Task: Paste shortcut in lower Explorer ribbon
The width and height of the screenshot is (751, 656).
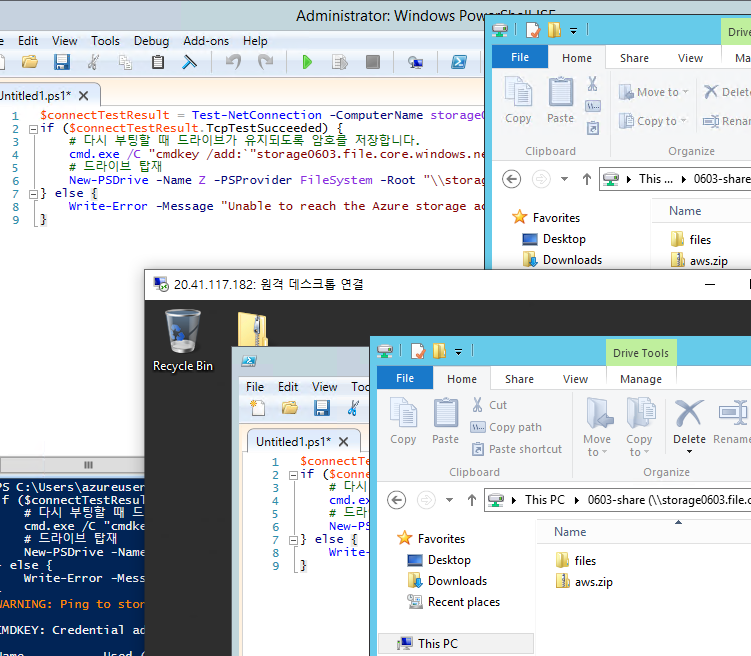Action: click(x=516, y=449)
